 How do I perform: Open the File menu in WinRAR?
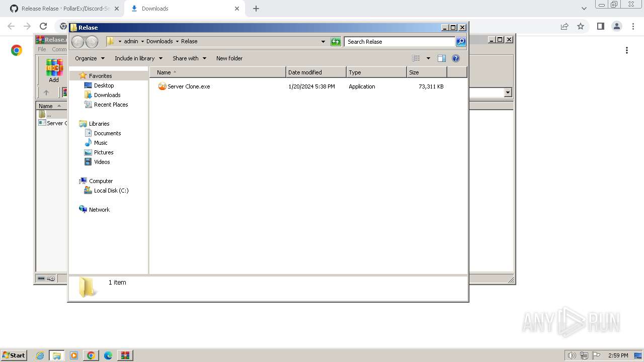[42, 49]
